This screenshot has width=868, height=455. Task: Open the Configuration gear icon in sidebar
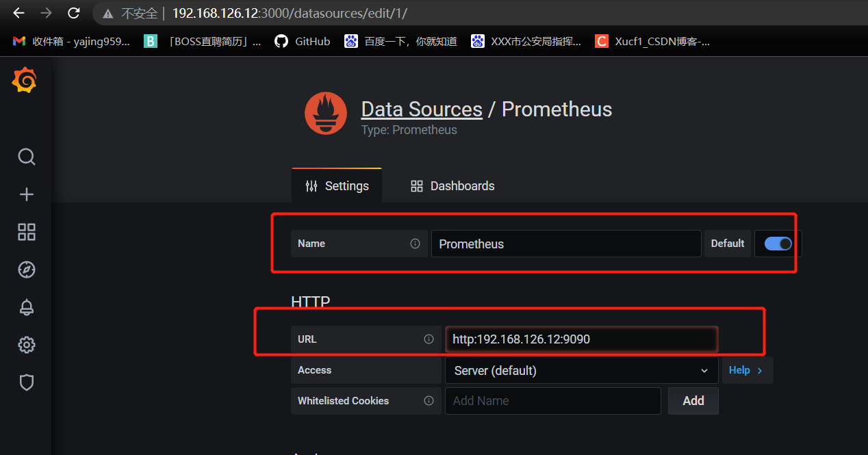26,344
